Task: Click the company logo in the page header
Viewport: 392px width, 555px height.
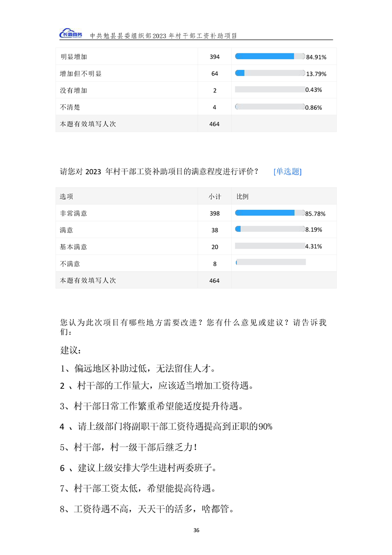Action: 71,34
